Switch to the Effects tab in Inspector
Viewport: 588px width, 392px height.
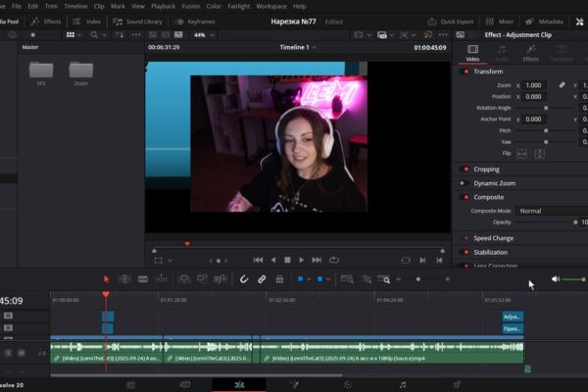pos(530,53)
